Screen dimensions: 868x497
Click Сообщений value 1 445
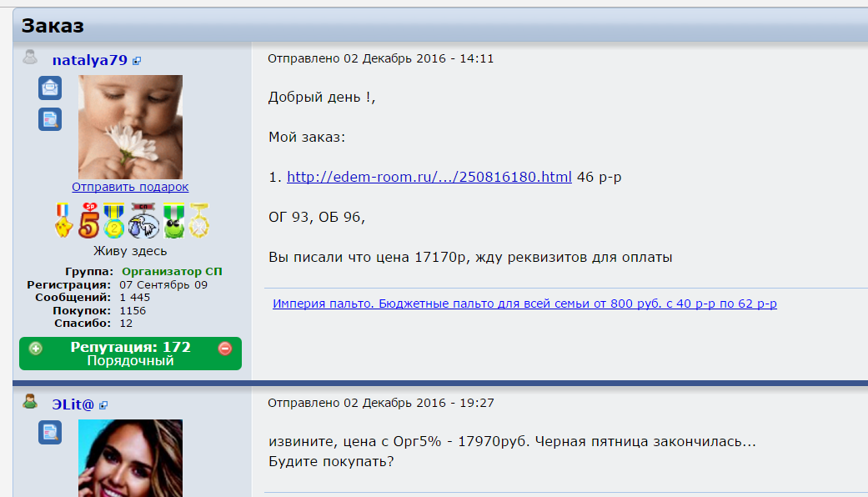pyautogui.click(x=134, y=298)
